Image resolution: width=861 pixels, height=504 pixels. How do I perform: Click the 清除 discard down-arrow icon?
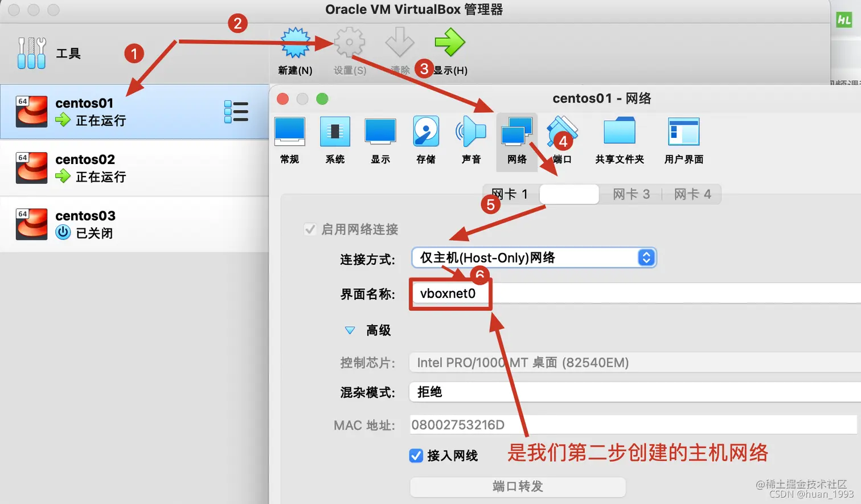[x=399, y=43]
